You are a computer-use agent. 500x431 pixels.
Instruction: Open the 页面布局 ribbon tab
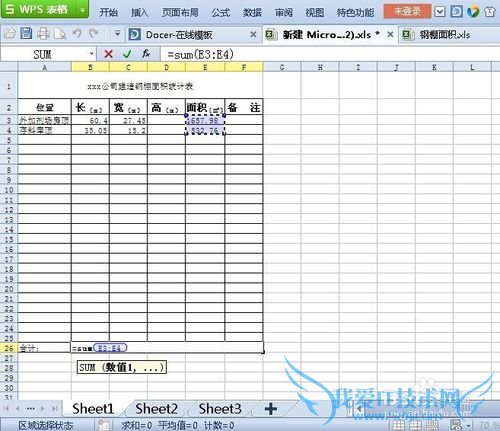click(180, 13)
